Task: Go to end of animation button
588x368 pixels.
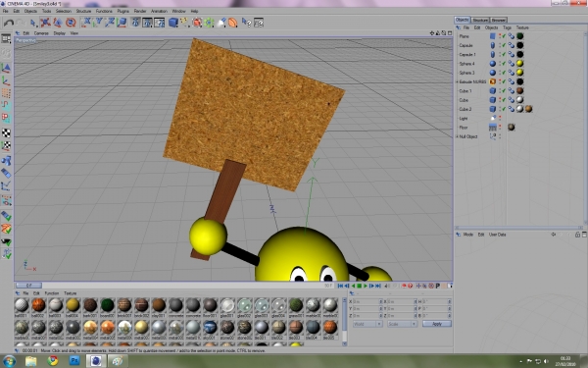Action: click(x=378, y=287)
